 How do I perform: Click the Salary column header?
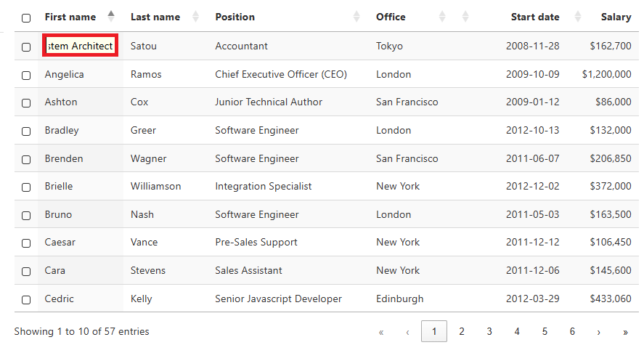click(x=616, y=17)
